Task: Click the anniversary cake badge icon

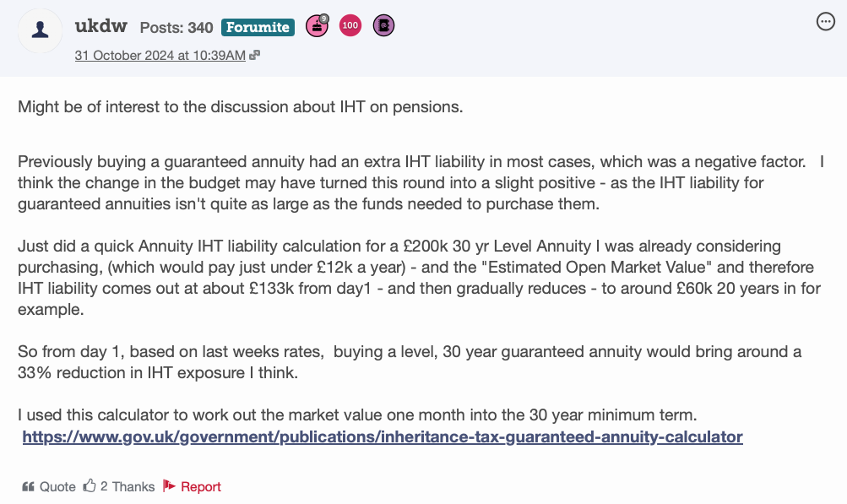Action: (x=317, y=26)
